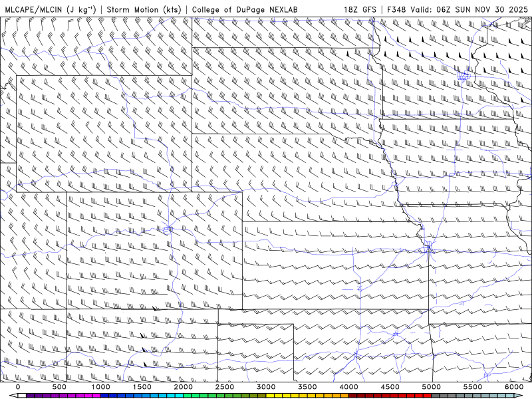532x399 pixels.
Task: Click the 4500 label on the color scale
Action: click(x=390, y=387)
